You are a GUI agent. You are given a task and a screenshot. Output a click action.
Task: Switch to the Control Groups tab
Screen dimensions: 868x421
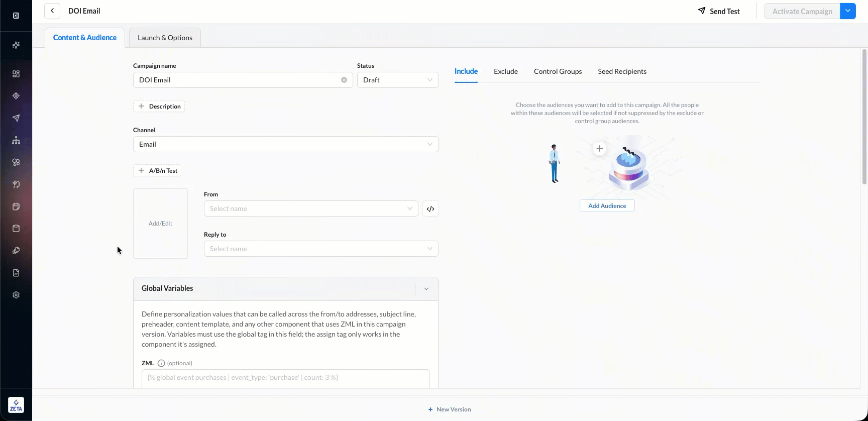coord(558,71)
